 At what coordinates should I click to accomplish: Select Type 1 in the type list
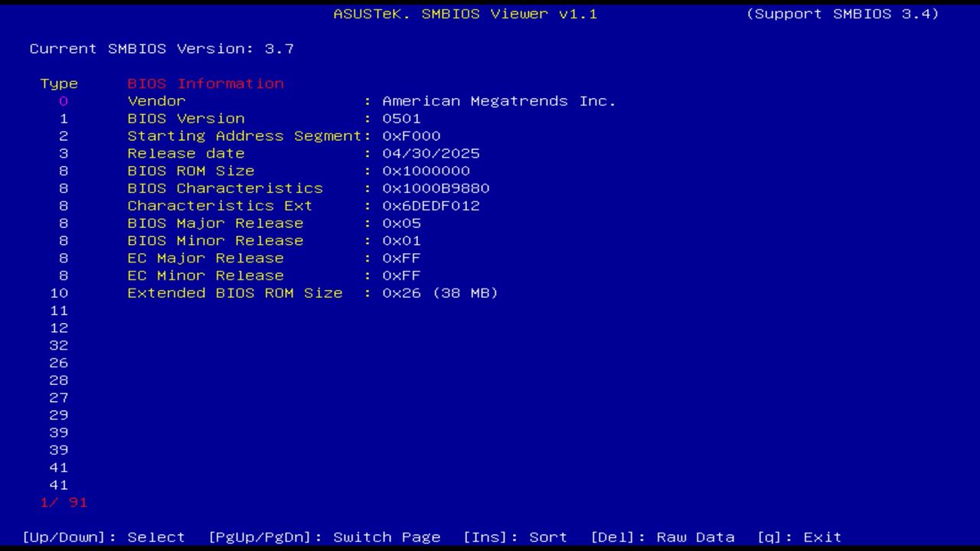[x=64, y=118]
